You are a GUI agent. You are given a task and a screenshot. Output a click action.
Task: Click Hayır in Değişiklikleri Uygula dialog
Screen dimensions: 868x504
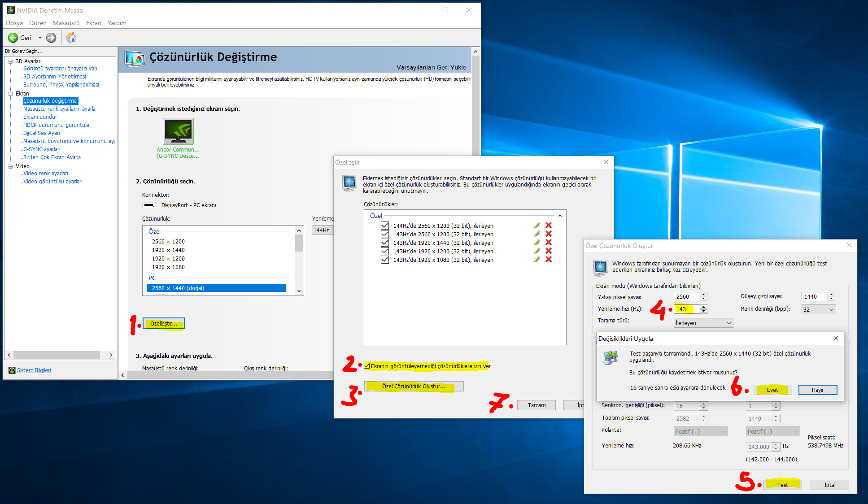coord(818,390)
